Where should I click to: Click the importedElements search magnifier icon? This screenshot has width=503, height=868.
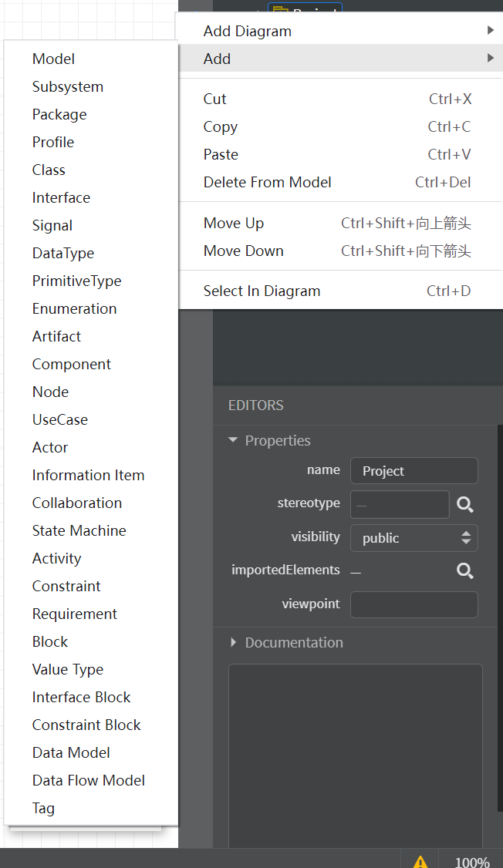coord(464,570)
